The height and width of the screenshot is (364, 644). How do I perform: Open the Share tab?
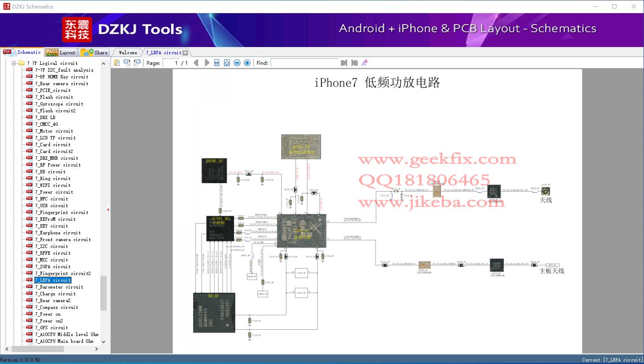(94, 53)
